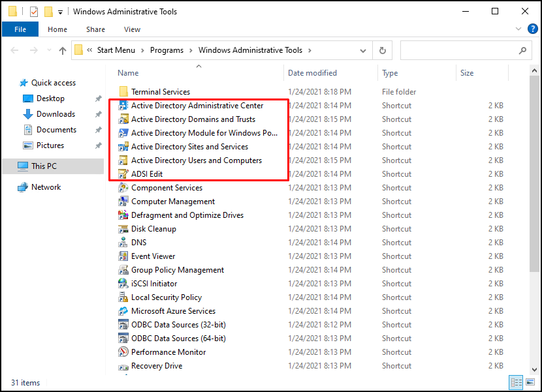The height and width of the screenshot is (392, 542).
Task: Select the Microsoft Azure Services icon
Action: click(123, 311)
